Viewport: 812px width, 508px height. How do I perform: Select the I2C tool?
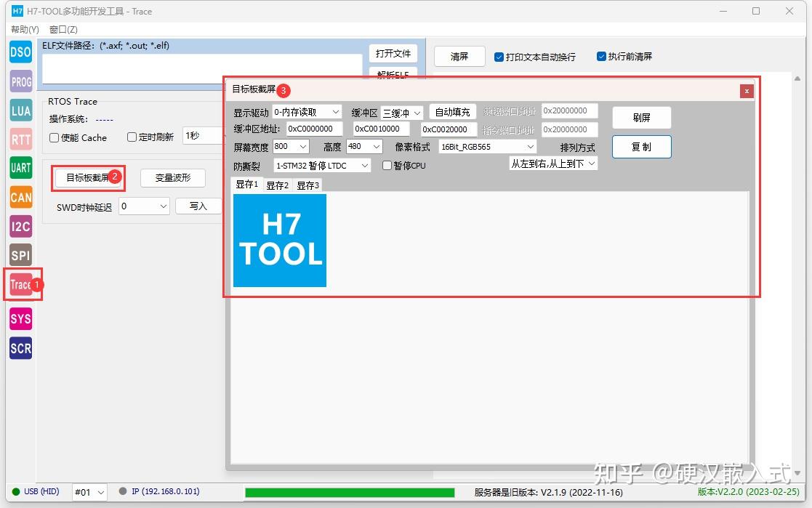[x=20, y=226]
